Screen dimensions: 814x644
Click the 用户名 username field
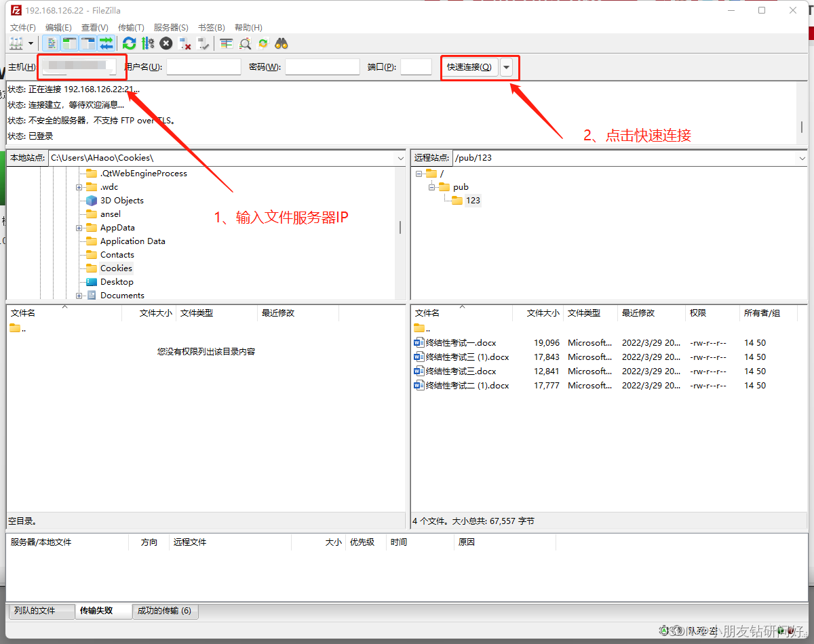[x=203, y=66]
